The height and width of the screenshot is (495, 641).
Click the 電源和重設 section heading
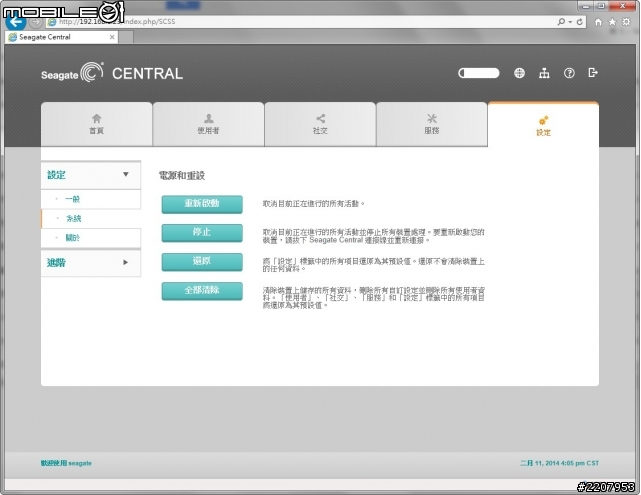click(182, 176)
